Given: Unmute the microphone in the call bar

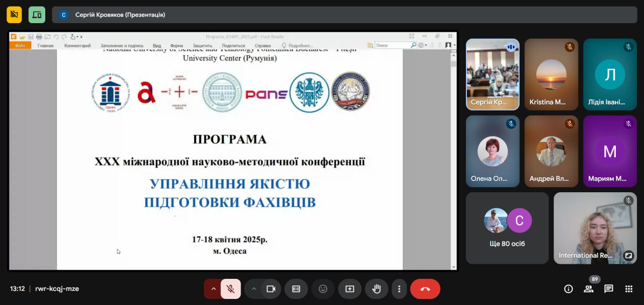Looking at the screenshot, I should tap(230, 289).
